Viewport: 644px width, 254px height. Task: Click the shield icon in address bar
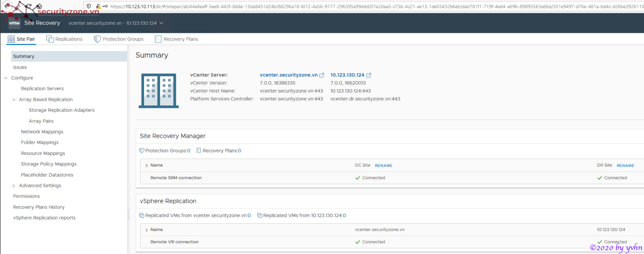click(x=89, y=6)
